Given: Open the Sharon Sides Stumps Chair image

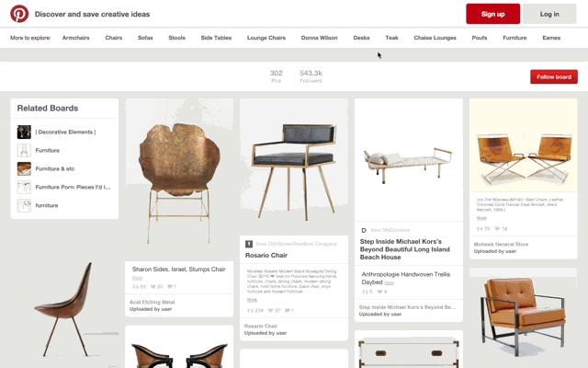Looking at the screenshot, I should (x=179, y=179).
